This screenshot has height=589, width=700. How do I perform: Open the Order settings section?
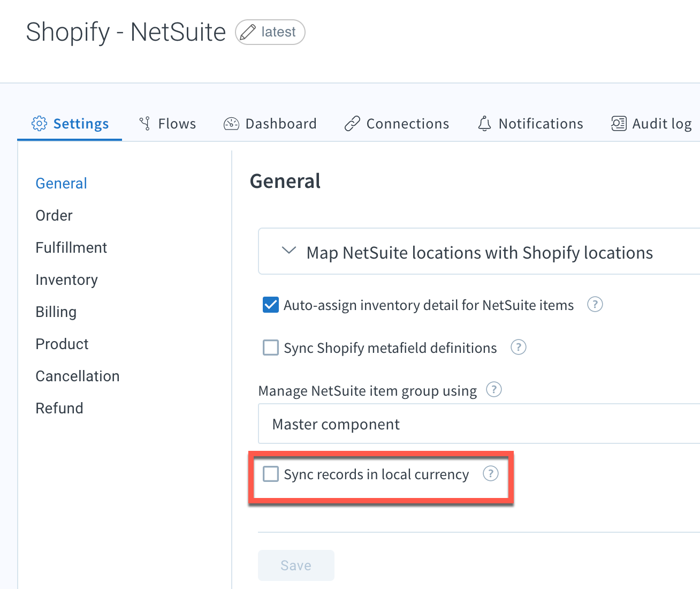coord(54,215)
